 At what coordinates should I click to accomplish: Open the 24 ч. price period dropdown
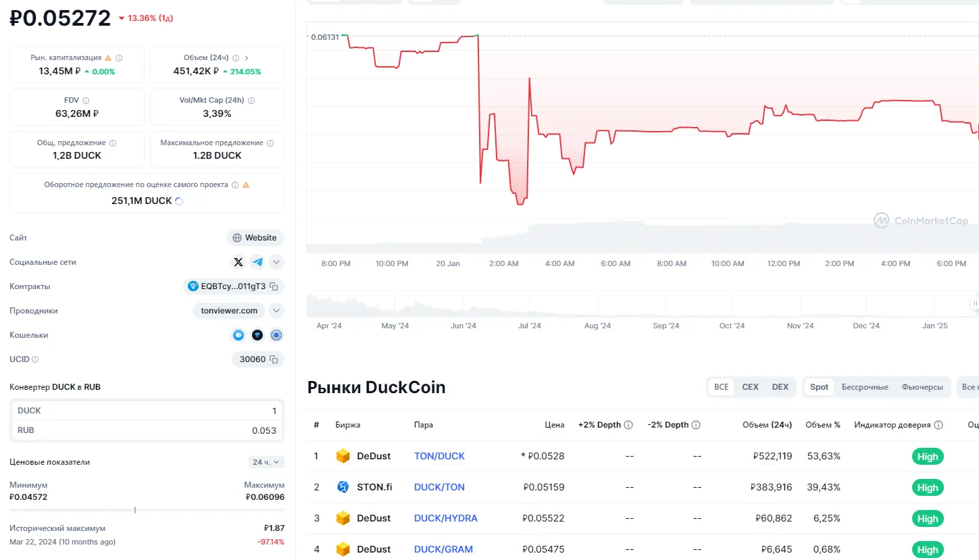[266, 462]
